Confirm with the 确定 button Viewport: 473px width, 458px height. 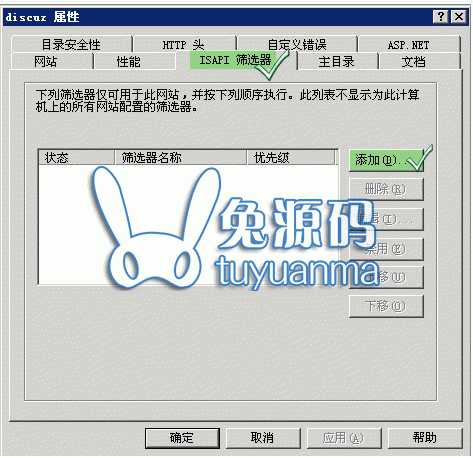pyautogui.click(x=182, y=438)
